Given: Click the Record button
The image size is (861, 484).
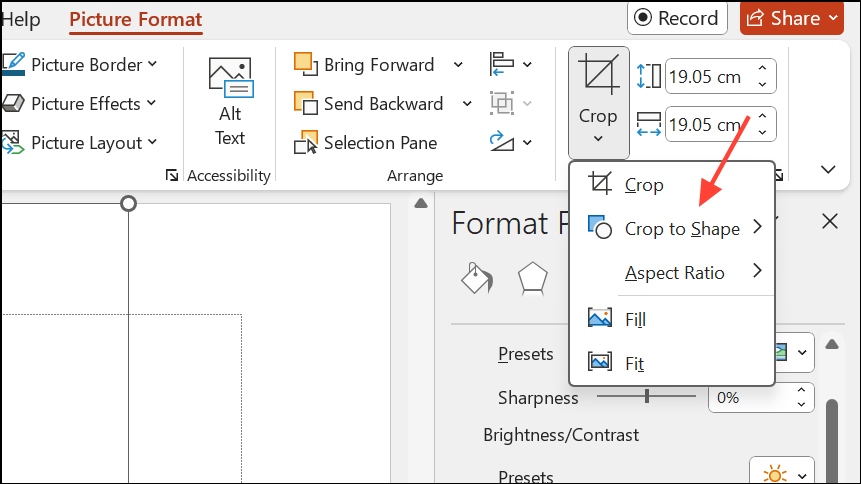Looking at the screenshot, I should pyautogui.click(x=677, y=18).
